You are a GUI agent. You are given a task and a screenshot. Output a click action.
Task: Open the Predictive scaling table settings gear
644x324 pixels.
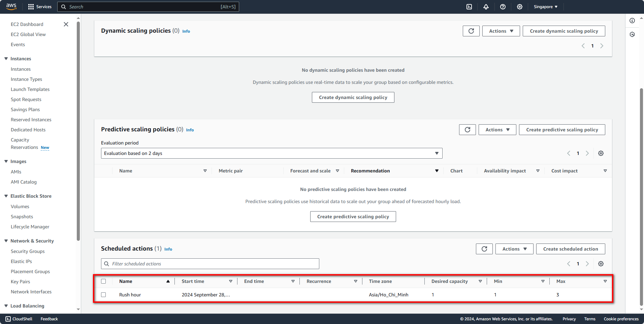click(601, 153)
